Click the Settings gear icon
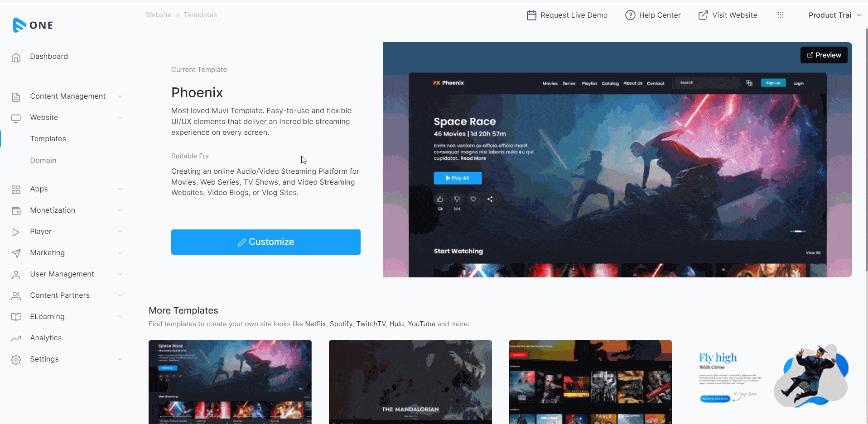Image resolution: width=868 pixels, height=424 pixels. 16,360
